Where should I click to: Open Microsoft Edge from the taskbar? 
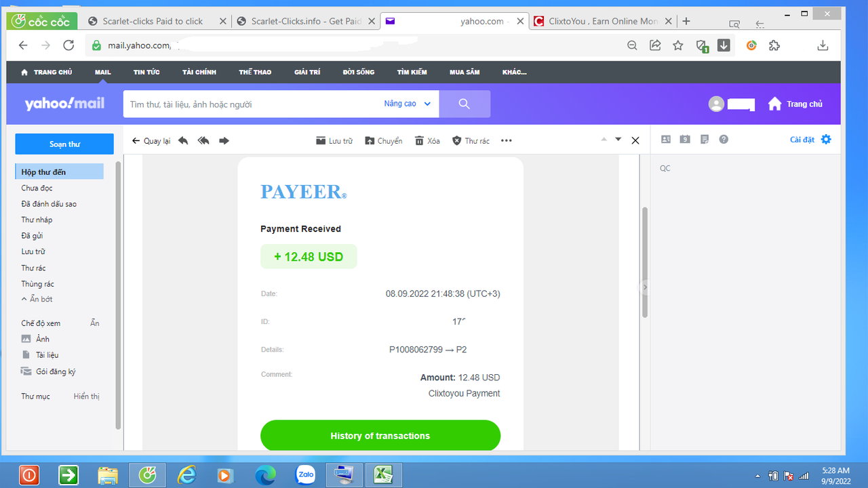click(265, 475)
